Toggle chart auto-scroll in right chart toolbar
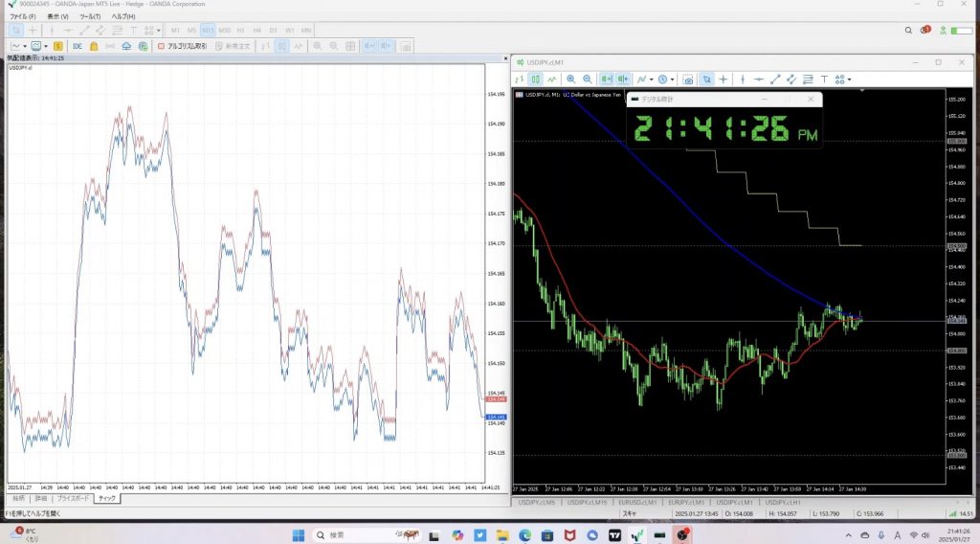This screenshot has width=980, height=544. point(607,79)
